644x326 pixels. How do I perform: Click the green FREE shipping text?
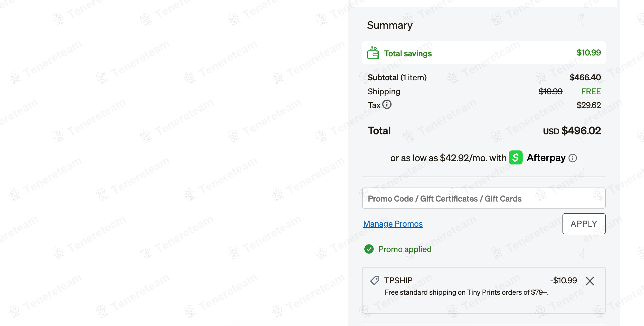(591, 91)
